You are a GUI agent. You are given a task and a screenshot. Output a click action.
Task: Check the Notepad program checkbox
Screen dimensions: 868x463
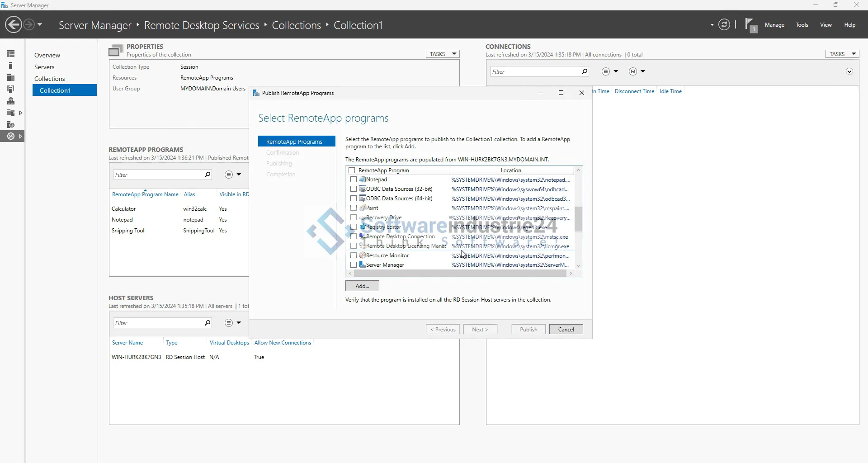click(354, 180)
